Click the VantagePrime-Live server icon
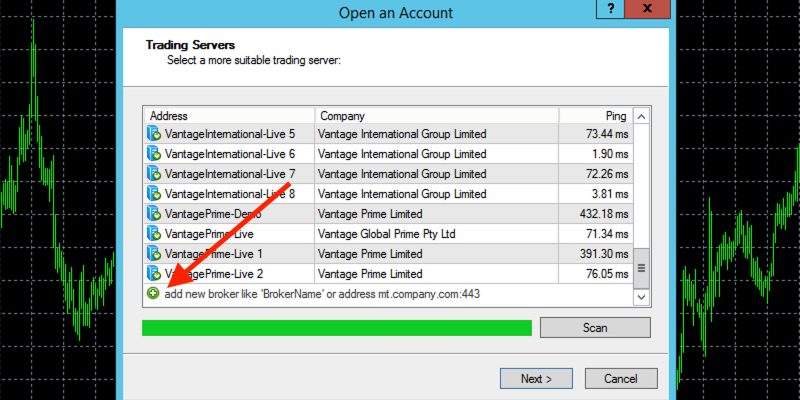The height and width of the screenshot is (400, 800). pyautogui.click(x=154, y=234)
